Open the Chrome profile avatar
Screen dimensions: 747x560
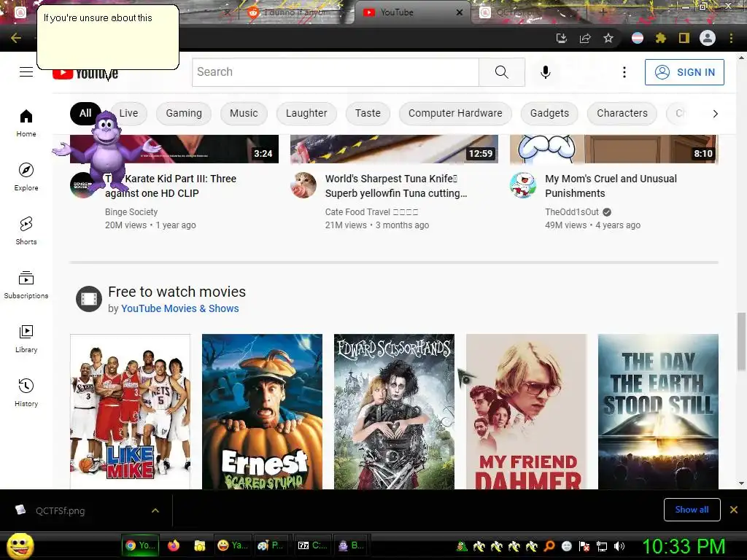point(708,38)
